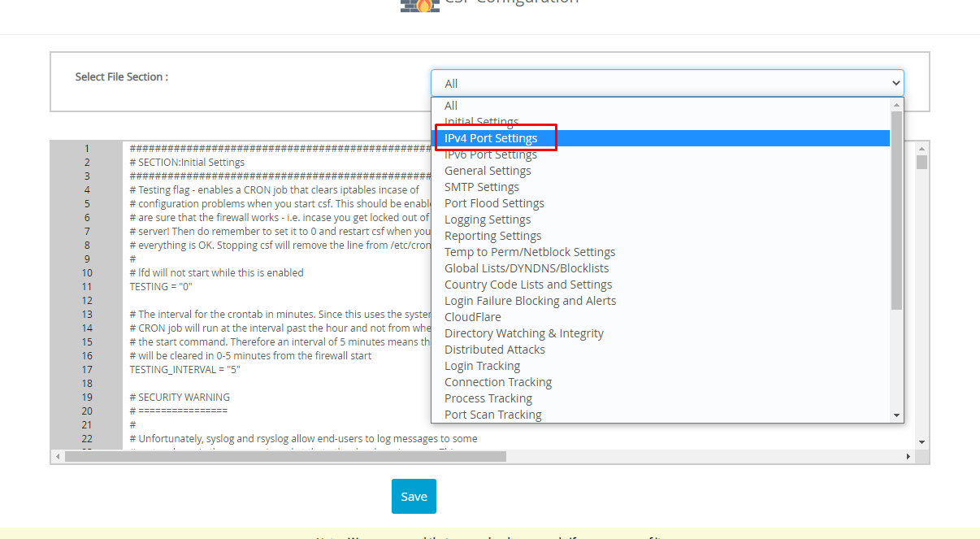Click the Save button
The image size is (980, 539).
(414, 497)
